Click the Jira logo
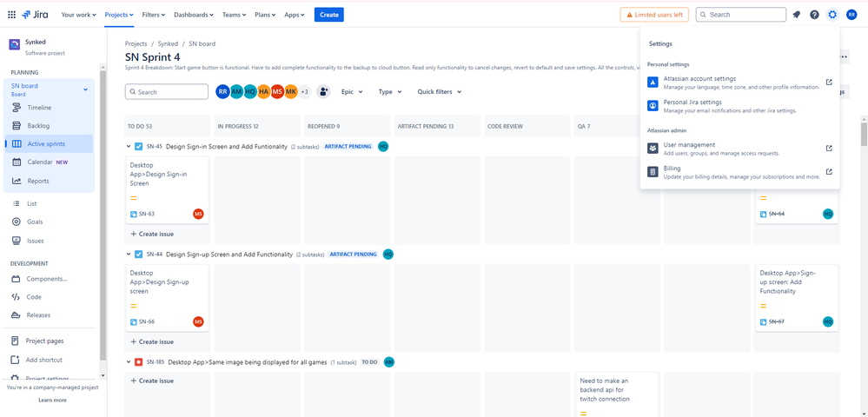 click(x=35, y=15)
